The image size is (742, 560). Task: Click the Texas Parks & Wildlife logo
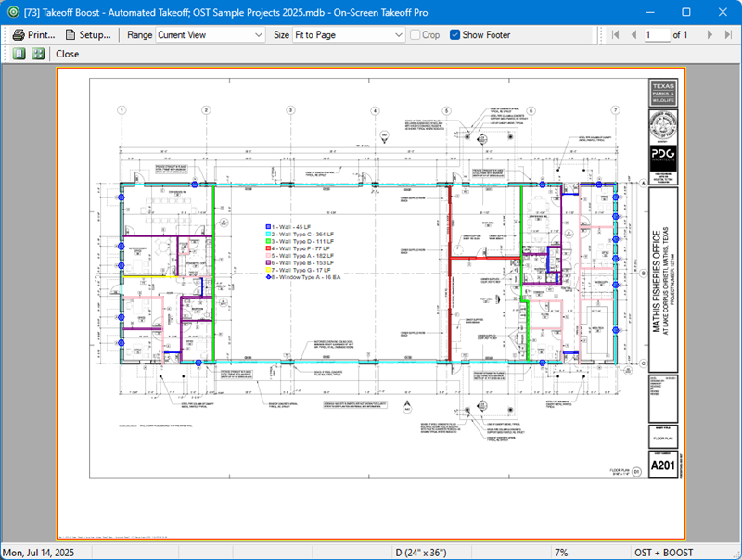tap(663, 93)
